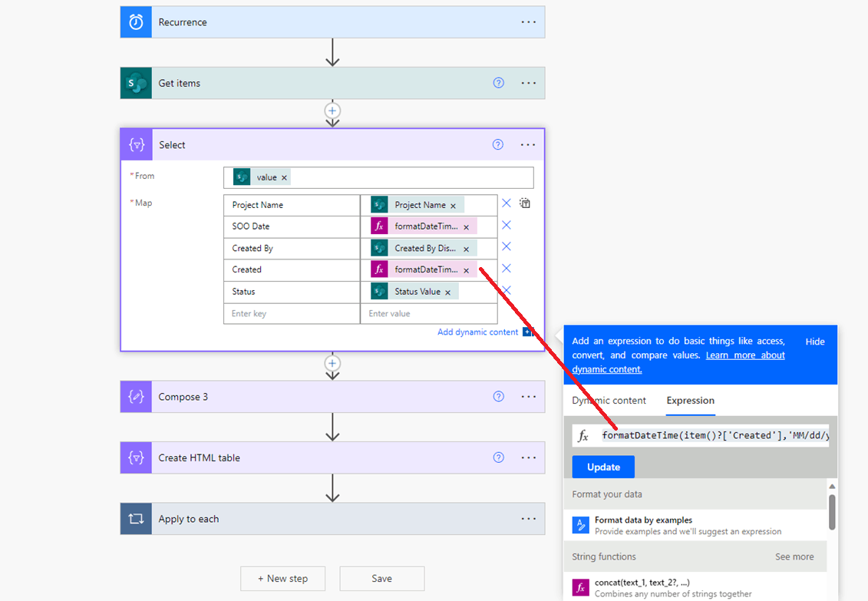Expand the Get items step header
The image size is (868, 601).
click(x=333, y=83)
